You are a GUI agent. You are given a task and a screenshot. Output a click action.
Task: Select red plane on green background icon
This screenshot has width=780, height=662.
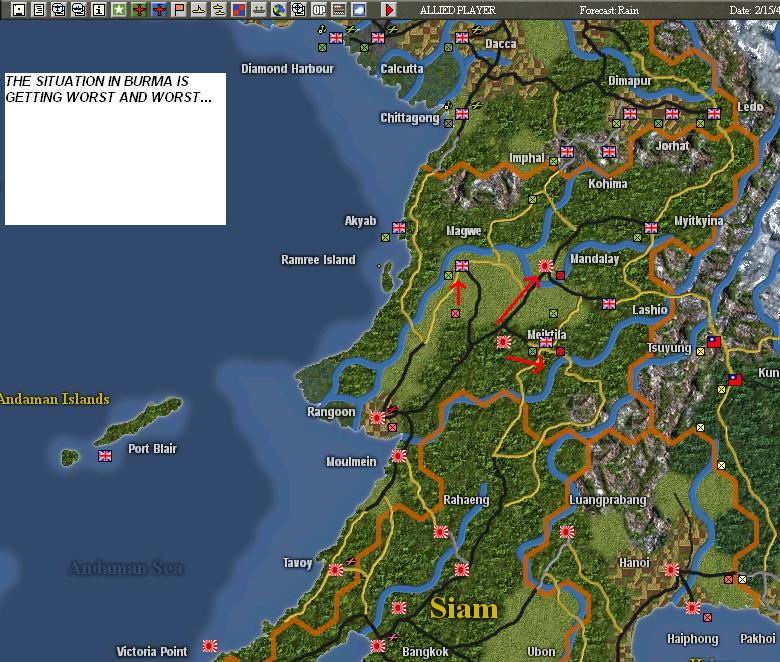tap(139, 9)
